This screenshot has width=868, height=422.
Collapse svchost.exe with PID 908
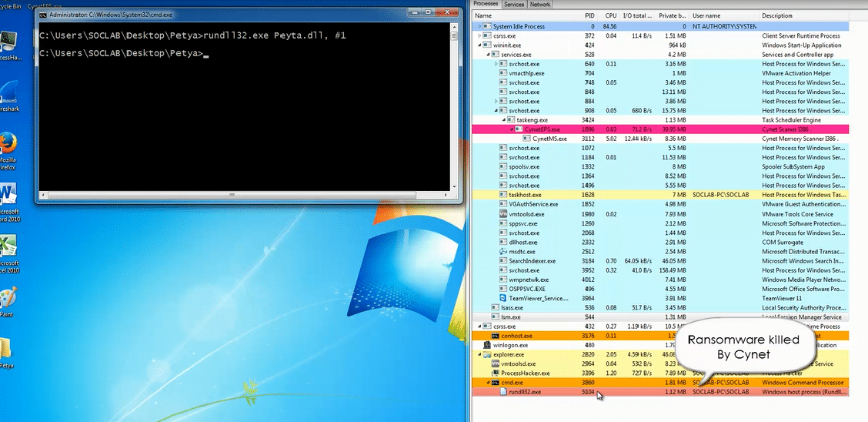[x=496, y=111]
